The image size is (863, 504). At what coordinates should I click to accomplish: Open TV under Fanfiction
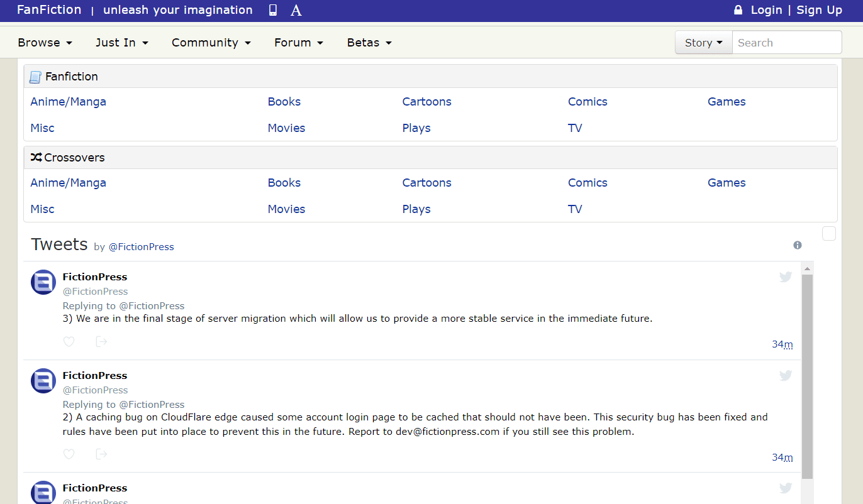pyautogui.click(x=575, y=128)
